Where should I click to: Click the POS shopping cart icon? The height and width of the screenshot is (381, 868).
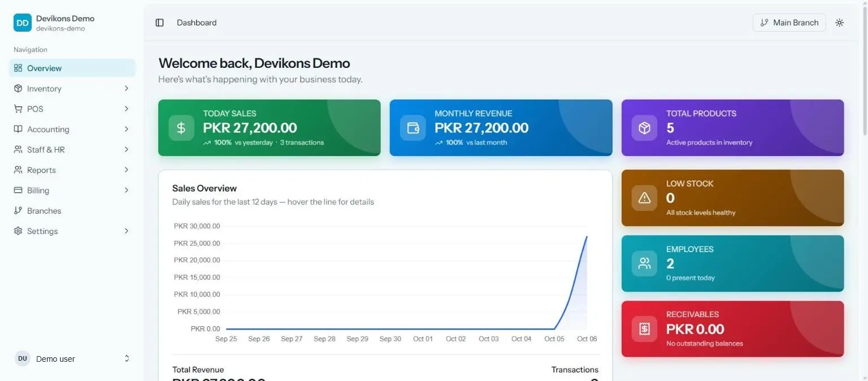coord(18,109)
